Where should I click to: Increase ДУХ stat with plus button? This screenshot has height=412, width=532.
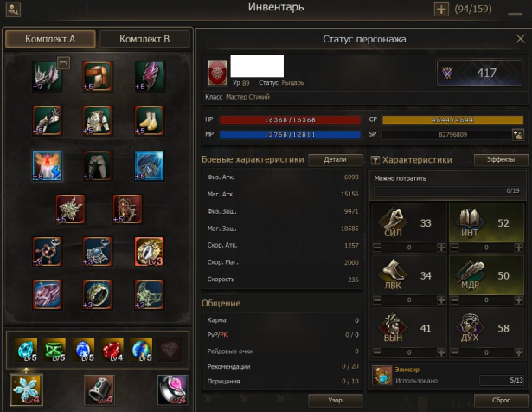(x=518, y=352)
